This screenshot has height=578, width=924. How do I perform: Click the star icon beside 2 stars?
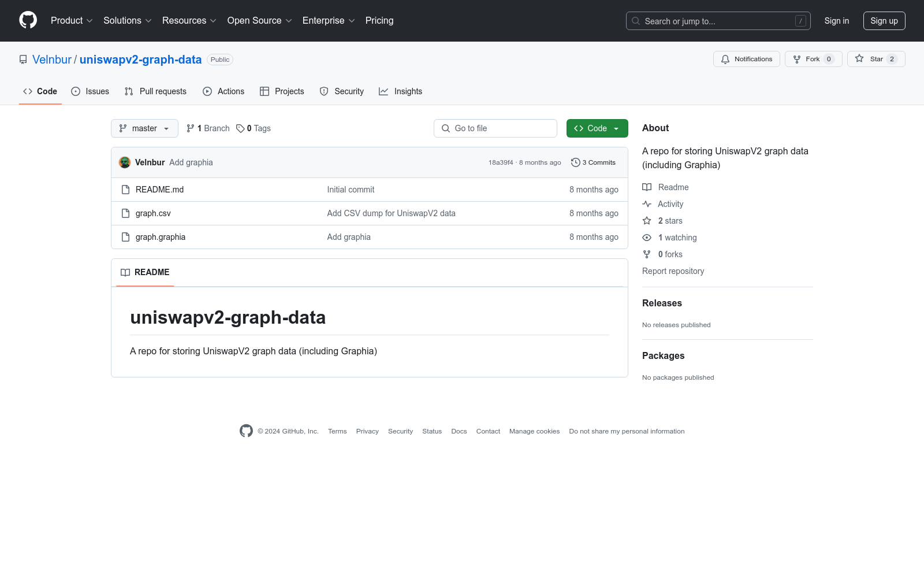click(647, 221)
